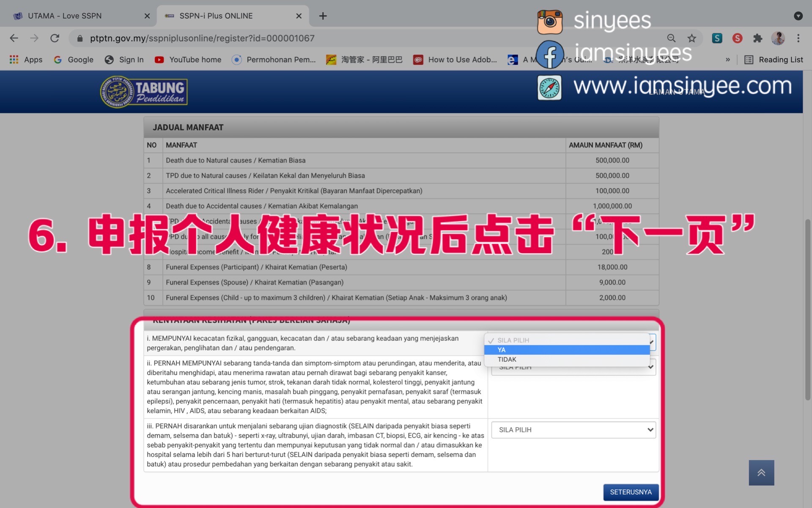Open the Google bookmark
812x508 pixels.
(x=74, y=60)
